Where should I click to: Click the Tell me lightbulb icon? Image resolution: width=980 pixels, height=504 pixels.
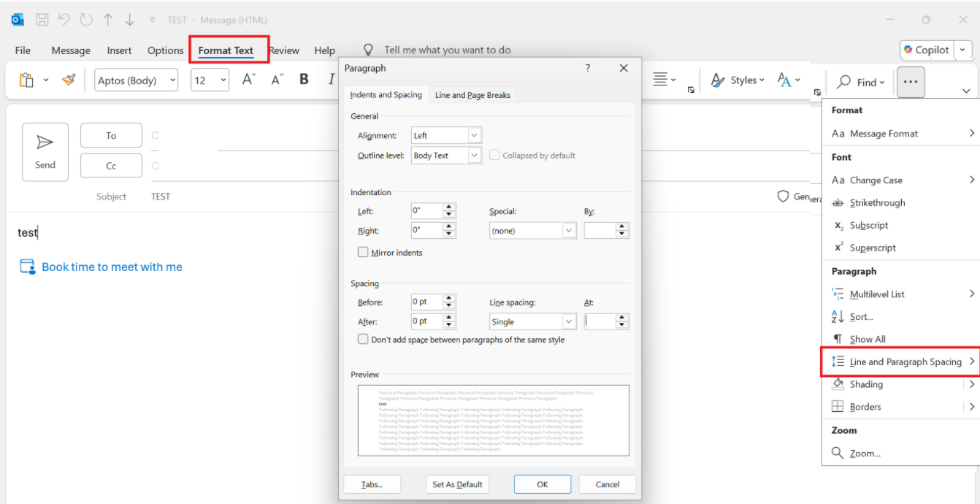369,50
